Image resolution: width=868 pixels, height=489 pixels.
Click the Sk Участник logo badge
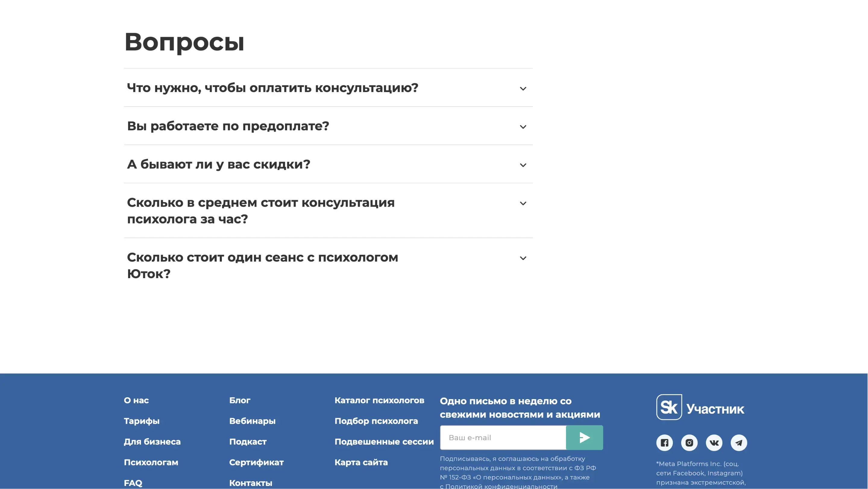click(700, 407)
